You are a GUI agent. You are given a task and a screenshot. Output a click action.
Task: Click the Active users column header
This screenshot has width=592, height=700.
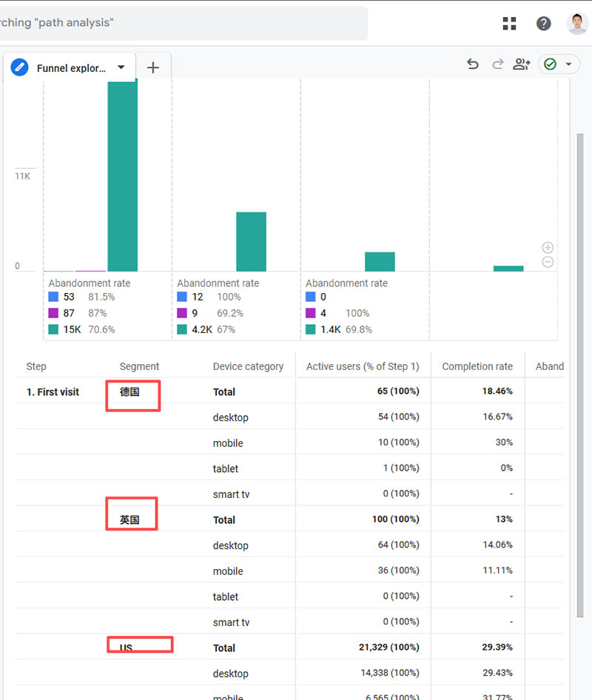pos(363,366)
